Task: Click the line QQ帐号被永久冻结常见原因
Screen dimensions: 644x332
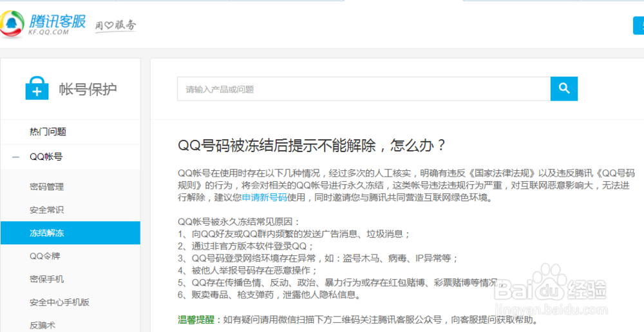Action: 240,222
